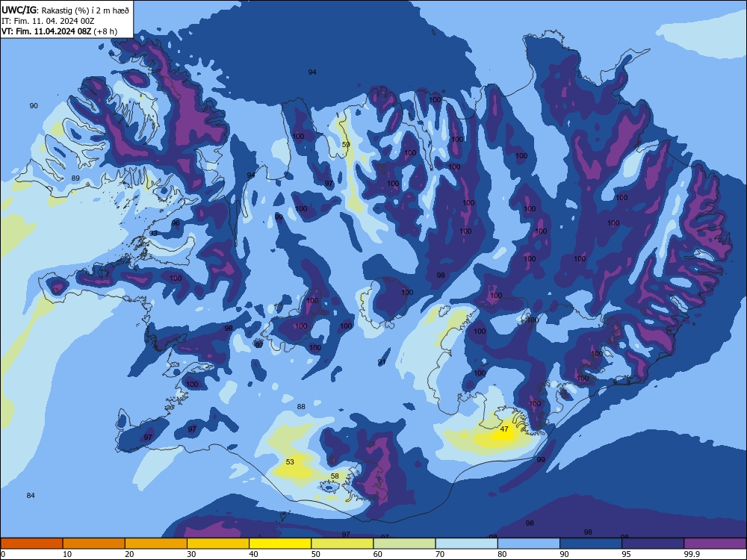
Task: Select the '40' label on the color scale
Action: 253,554
